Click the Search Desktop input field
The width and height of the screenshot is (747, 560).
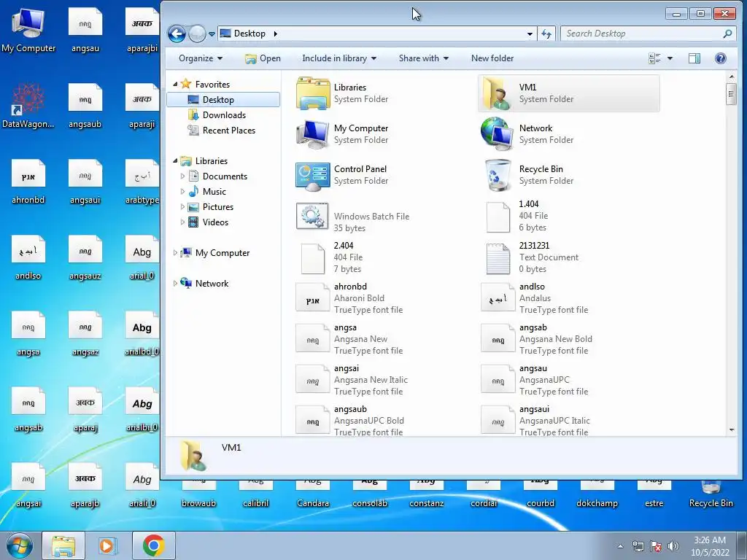642,34
